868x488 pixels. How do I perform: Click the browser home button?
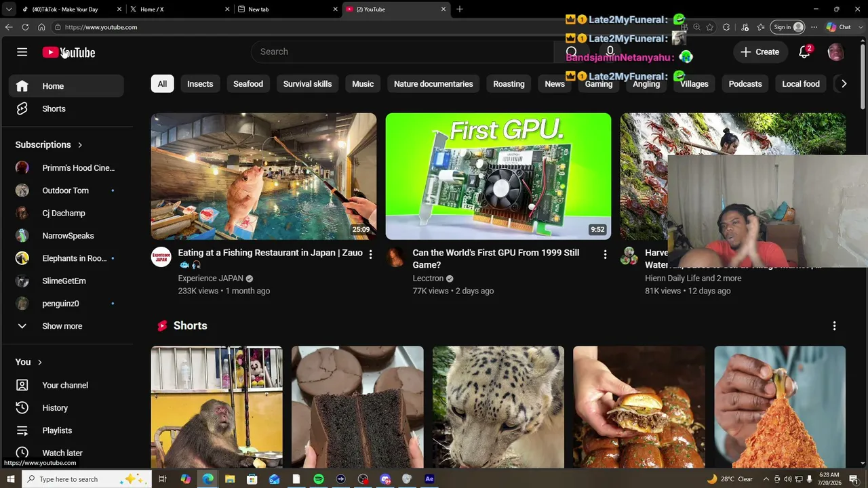coord(41,27)
